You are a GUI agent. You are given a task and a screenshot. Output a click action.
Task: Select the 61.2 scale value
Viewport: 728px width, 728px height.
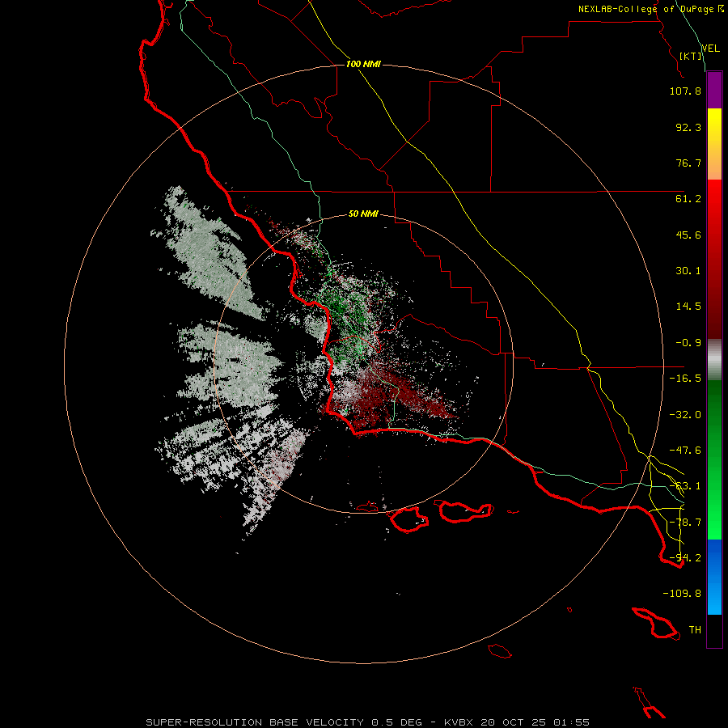(688, 199)
